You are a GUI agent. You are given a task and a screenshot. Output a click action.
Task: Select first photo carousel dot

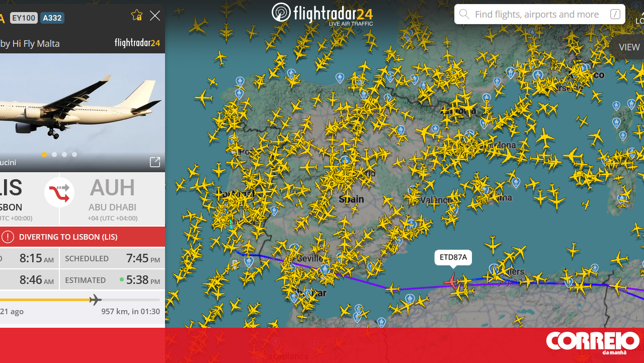[x=44, y=155]
